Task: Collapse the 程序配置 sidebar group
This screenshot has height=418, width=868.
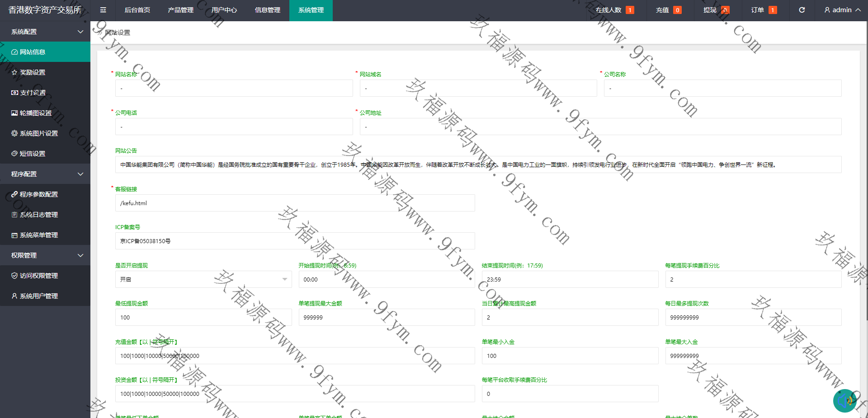Action: point(45,174)
